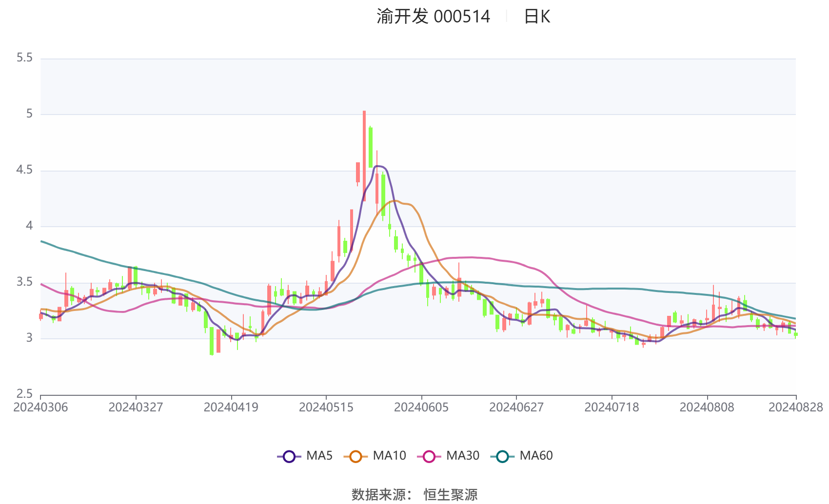This screenshot has width=829, height=504.
Task: Toggle the MA60 legend series
Action: 522,456
